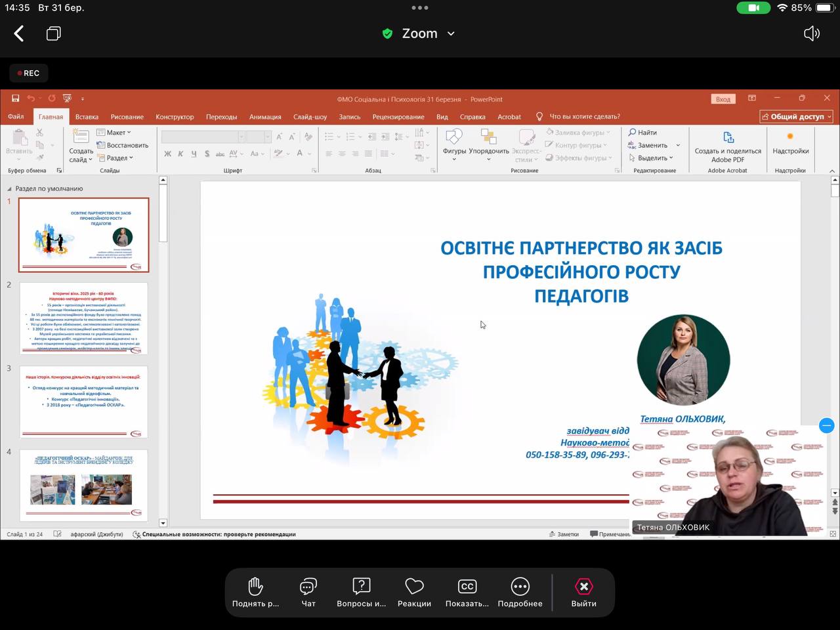Tap the More options ellipsis icon
This screenshot has height=630, width=840.
click(x=520, y=586)
